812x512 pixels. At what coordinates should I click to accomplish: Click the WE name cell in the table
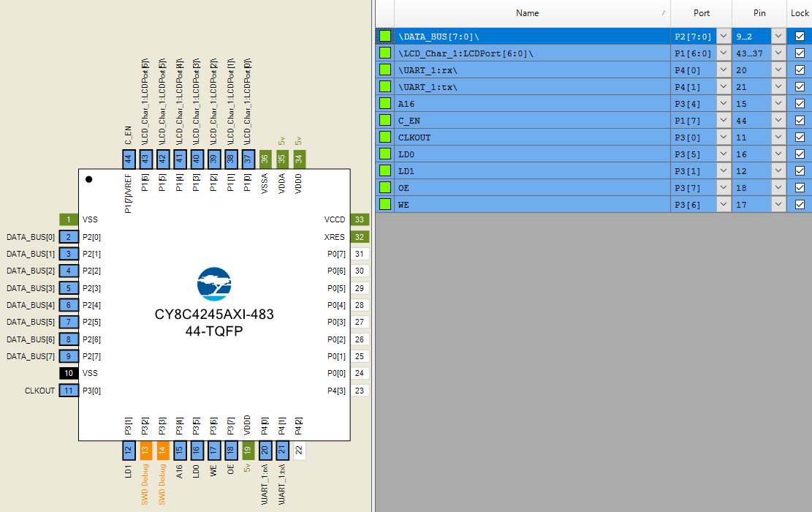pyautogui.click(x=532, y=205)
